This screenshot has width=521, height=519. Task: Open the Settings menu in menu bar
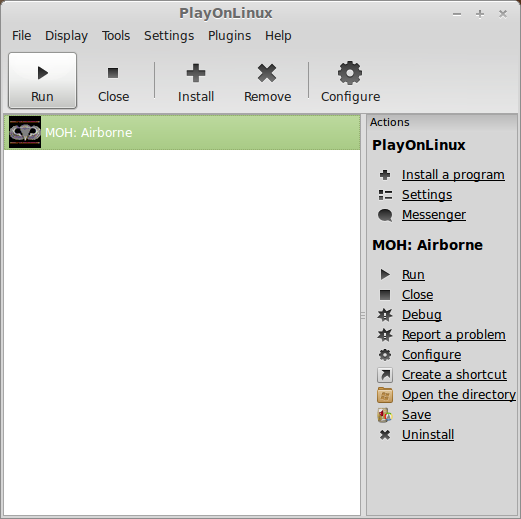(169, 36)
